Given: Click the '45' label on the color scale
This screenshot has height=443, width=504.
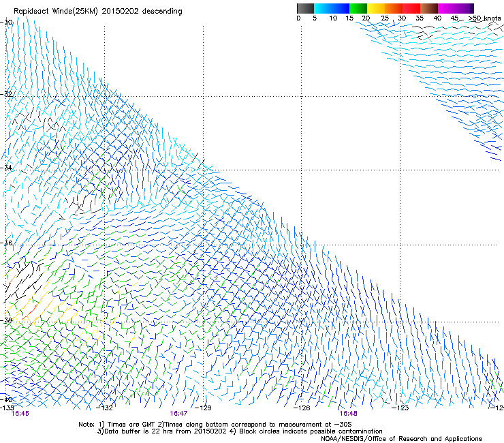Looking at the screenshot, I should (x=454, y=18).
